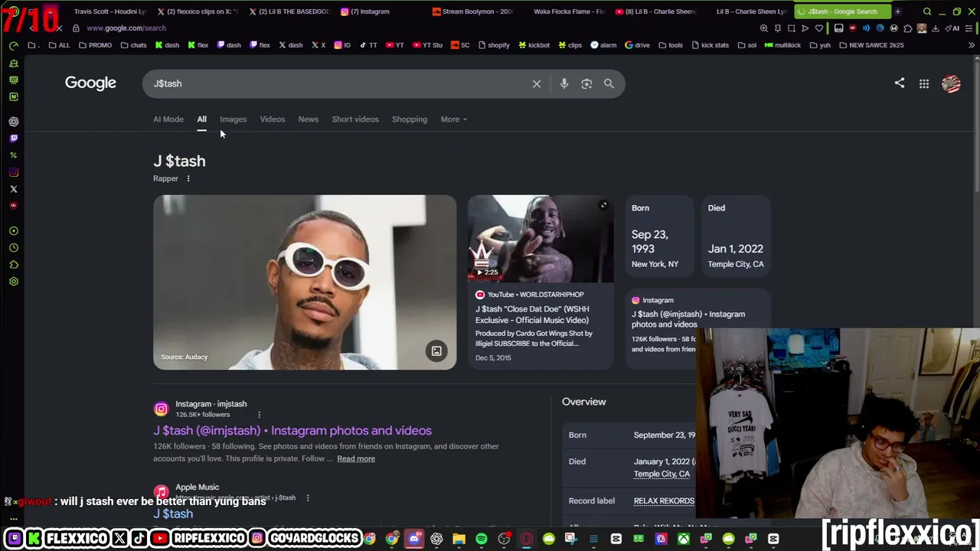Viewport: 980px width, 551px height.
Task: Open RELAX REKORDS record label link
Action: coord(664,501)
